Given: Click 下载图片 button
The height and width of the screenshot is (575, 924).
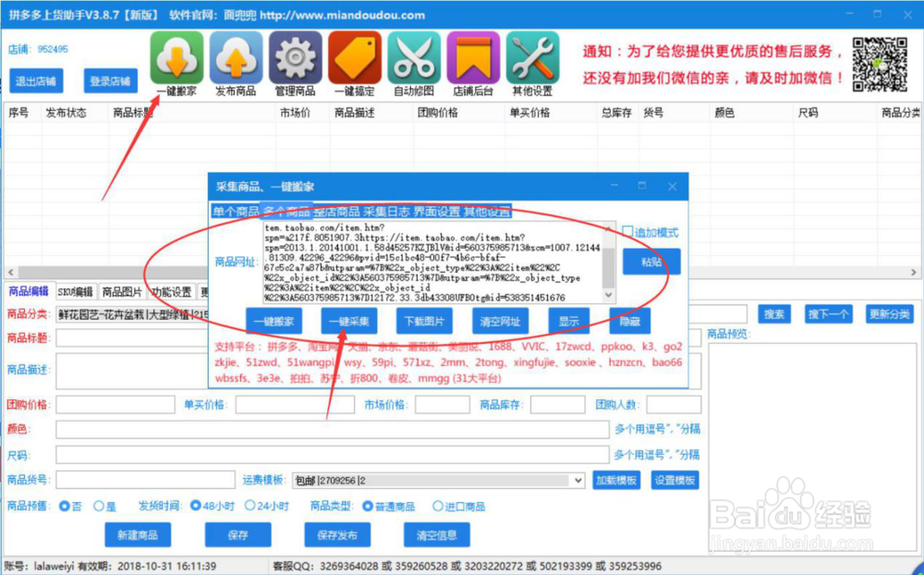Looking at the screenshot, I should [x=424, y=321].
